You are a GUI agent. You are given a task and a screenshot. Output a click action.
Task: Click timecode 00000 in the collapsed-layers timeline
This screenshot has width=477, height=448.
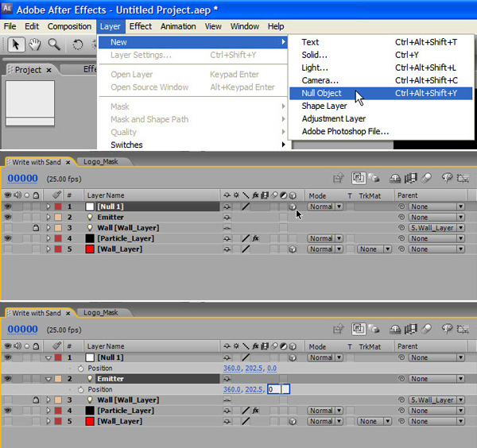coord(22,178)
